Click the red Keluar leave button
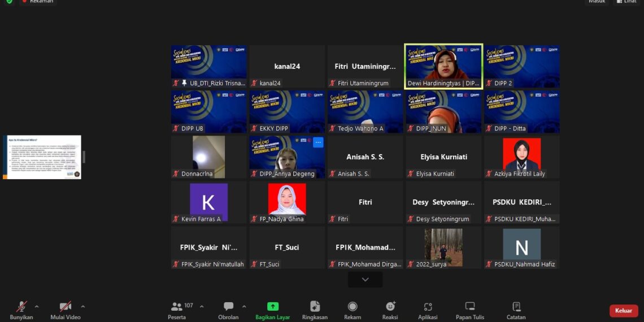This screenshot has height=322, width=644. (x=624, y=311)
